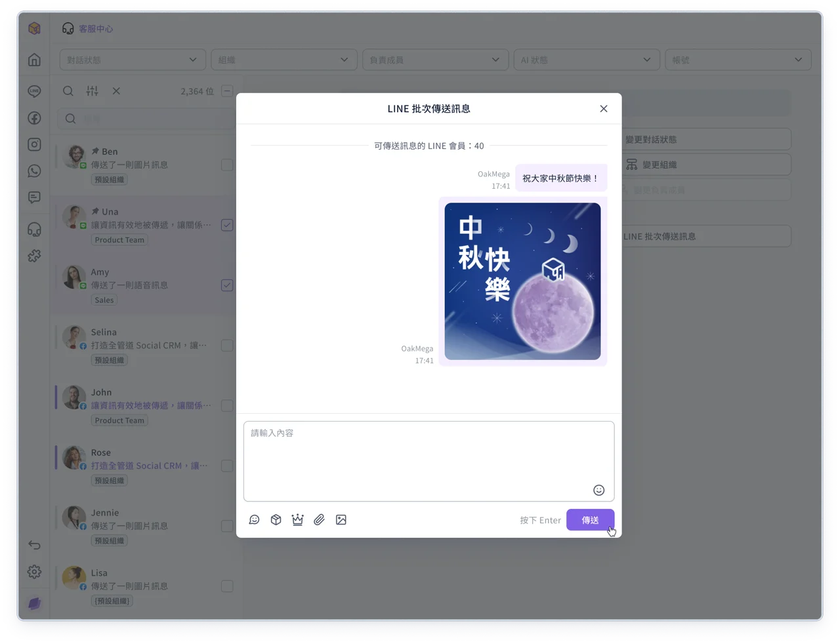Focus the contact search field
The image size is (840, 644).
tap(148, 119)
